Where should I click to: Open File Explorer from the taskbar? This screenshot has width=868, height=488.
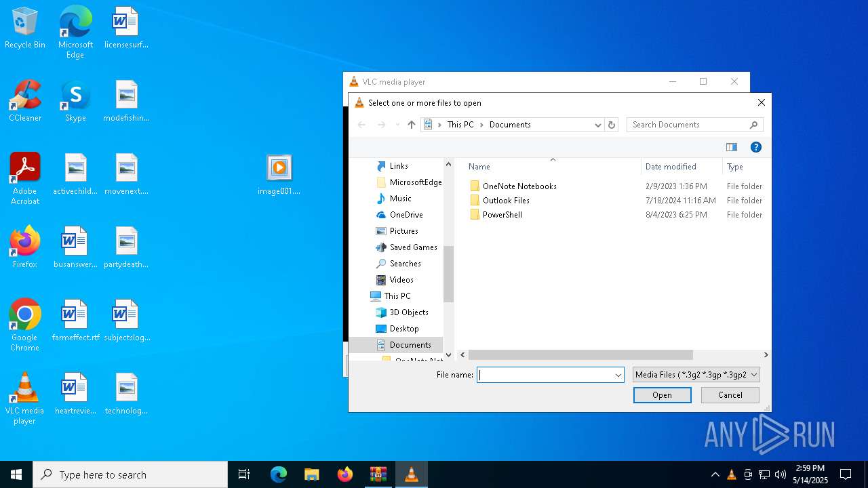pyautogui.click(x=312, y=474)
